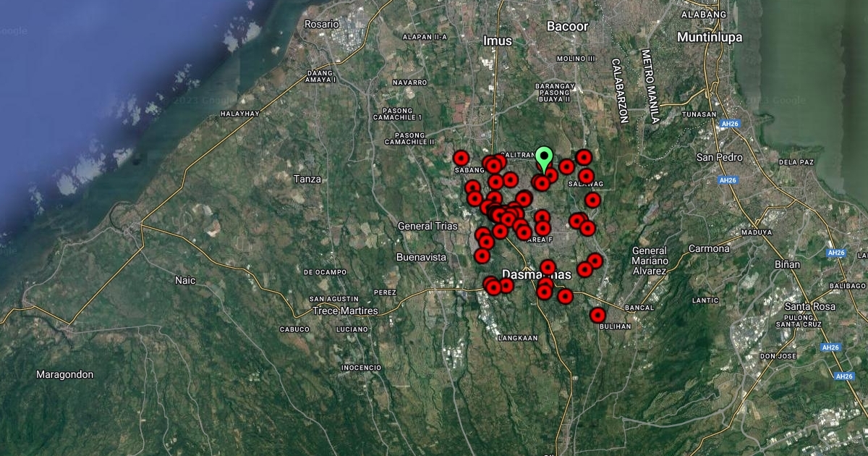Click the Naic town label
868x456 pixels.
186,279
